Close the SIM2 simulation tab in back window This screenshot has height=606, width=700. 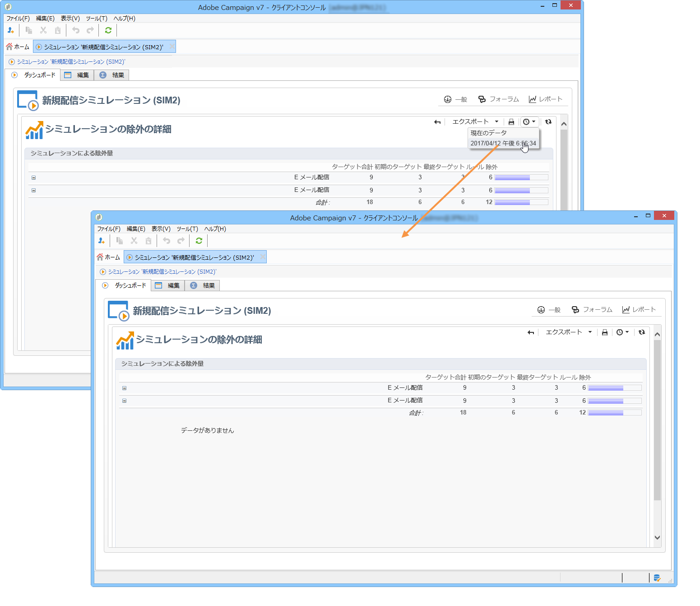pyautogui.click(x=172, y=47)
